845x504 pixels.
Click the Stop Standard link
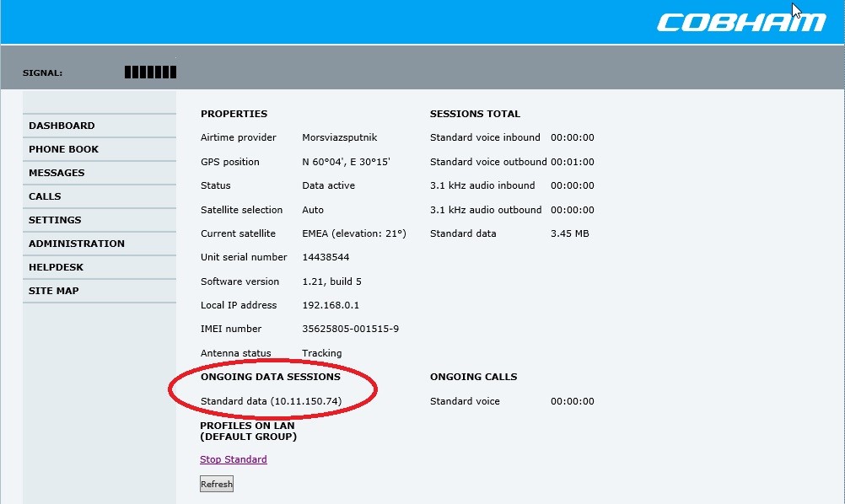[x=233, y=459]
